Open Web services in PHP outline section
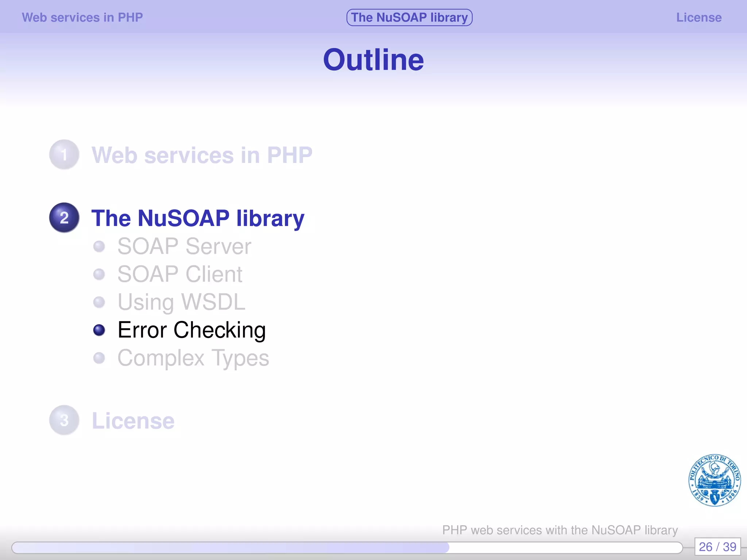747x560 pixels. click(x=202, y=155)
